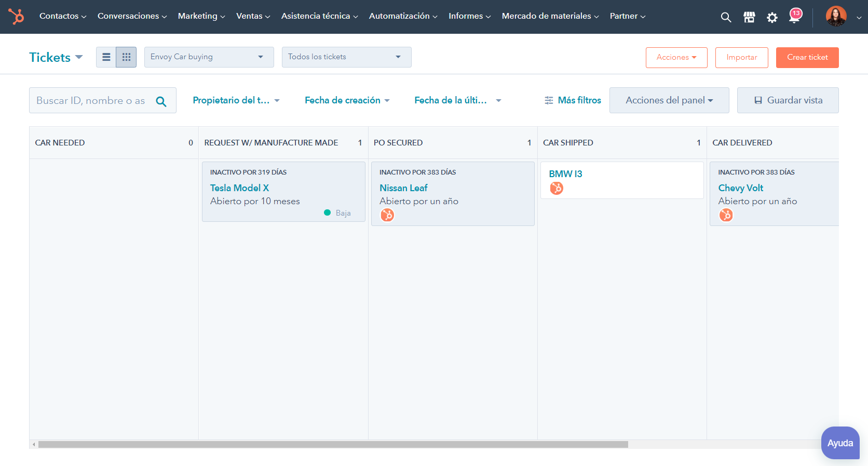Click HubSpot owner icon on BMW I3 card

(557, 188)
